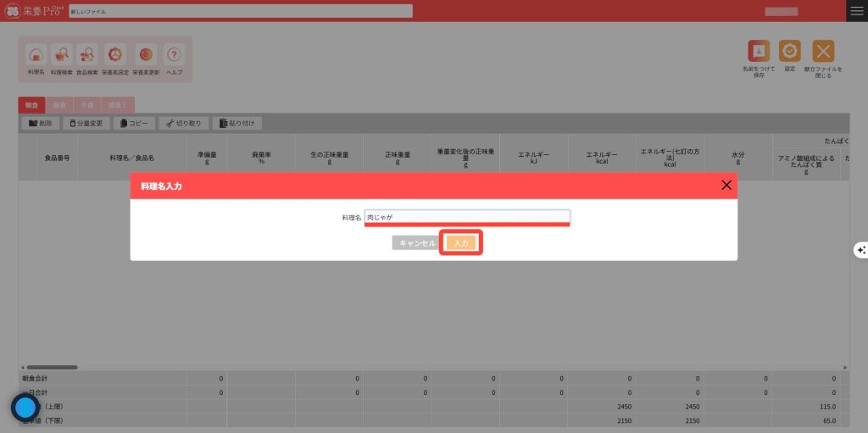Viewport: 868px width, 433px height.
Task: Click the コピー copy toolbar button
Action: 134,124
